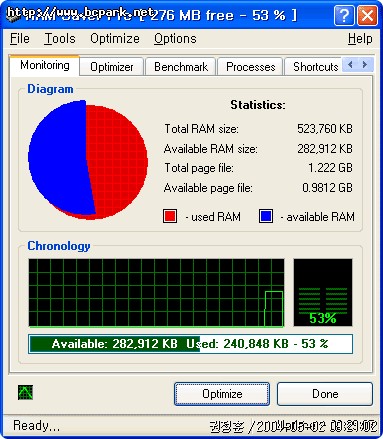The image size is (383, 439).
Task: Click the 'Diagram' group heading
Action: pyautogui.click(x=50, y=89)
